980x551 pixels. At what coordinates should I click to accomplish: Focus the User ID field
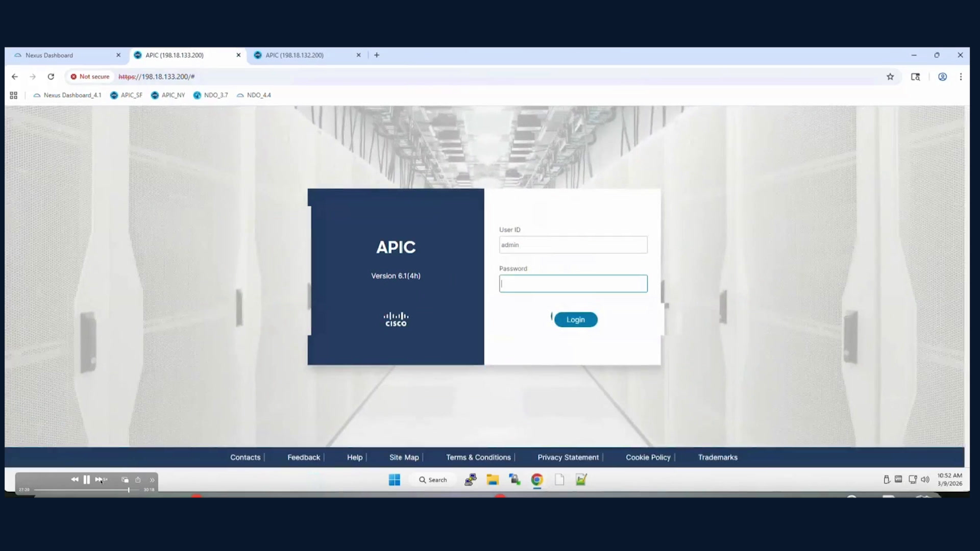573,245
